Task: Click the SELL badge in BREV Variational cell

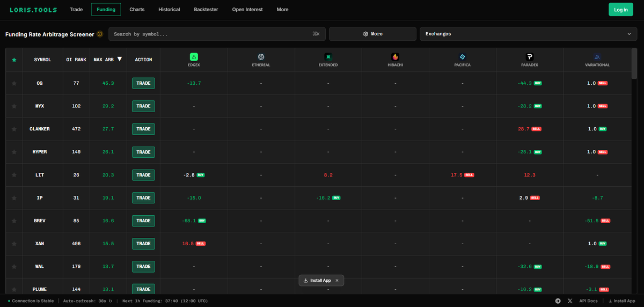Action: click(x=605, y=221)
